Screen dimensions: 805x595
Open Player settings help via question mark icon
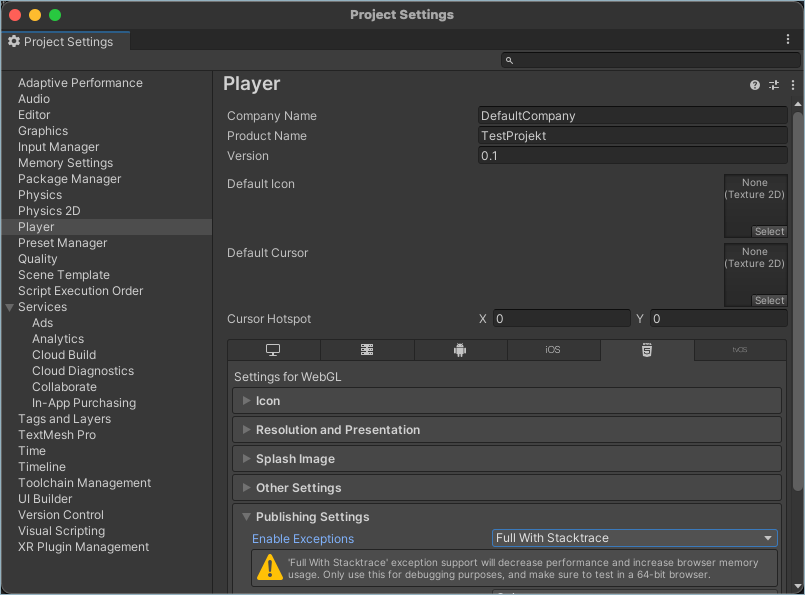pyautogui.click(x=754, y=85)
